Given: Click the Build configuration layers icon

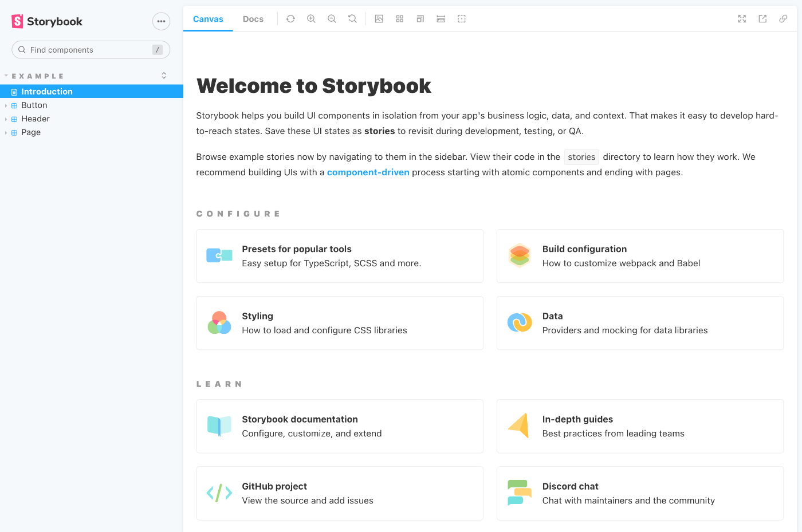Looking at the screenshot, I should click(520, 255).
